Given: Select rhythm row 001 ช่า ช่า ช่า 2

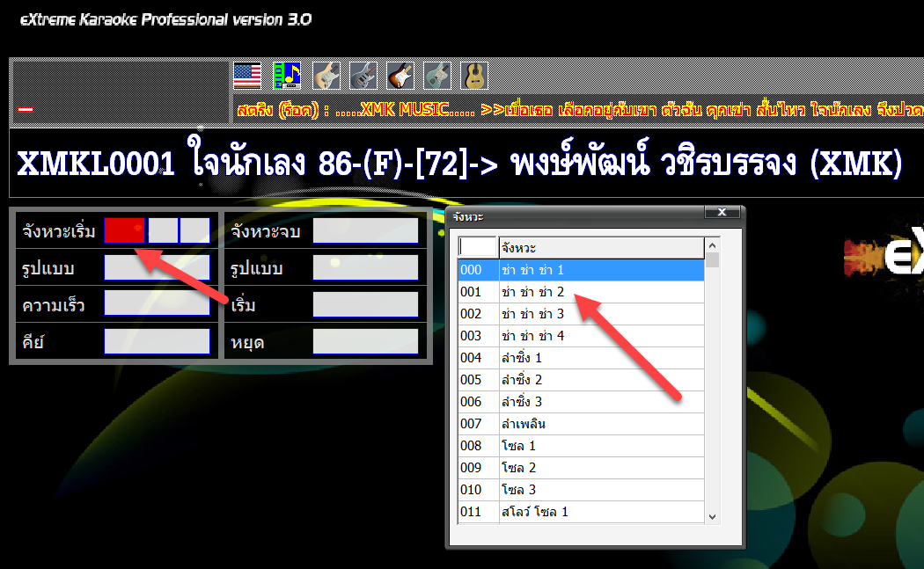Looking at the screenshot, I should tap(581, 292).
